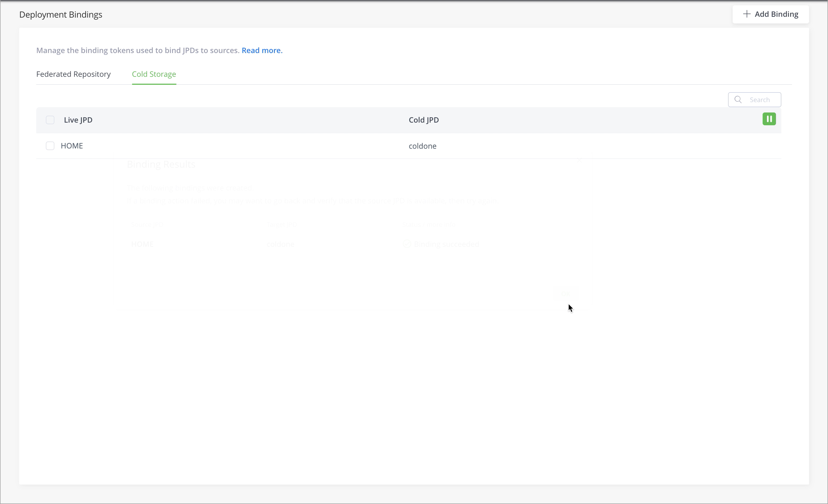This screenshot has height=504, width=828.
Task: Toggle the select-all checkbox in table header
Action: coord(50,120)
